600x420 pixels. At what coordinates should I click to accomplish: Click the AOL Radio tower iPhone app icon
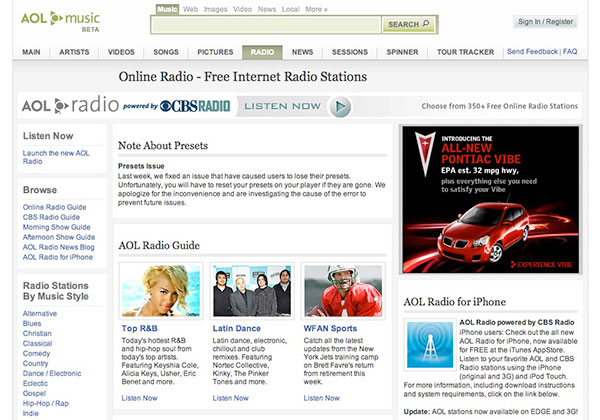coord(430,345)
